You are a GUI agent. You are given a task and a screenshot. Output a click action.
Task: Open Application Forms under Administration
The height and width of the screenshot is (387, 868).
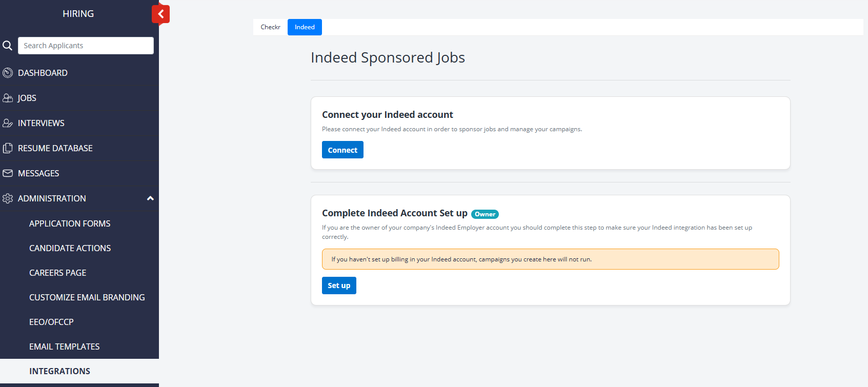click(x=70, y=223)
